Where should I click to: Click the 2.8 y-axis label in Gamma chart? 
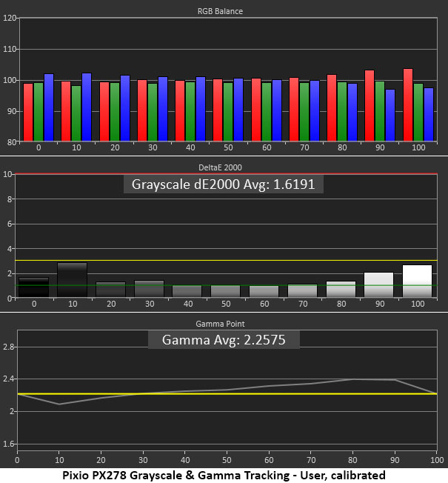pyautogui.click(x=9, y=347)
